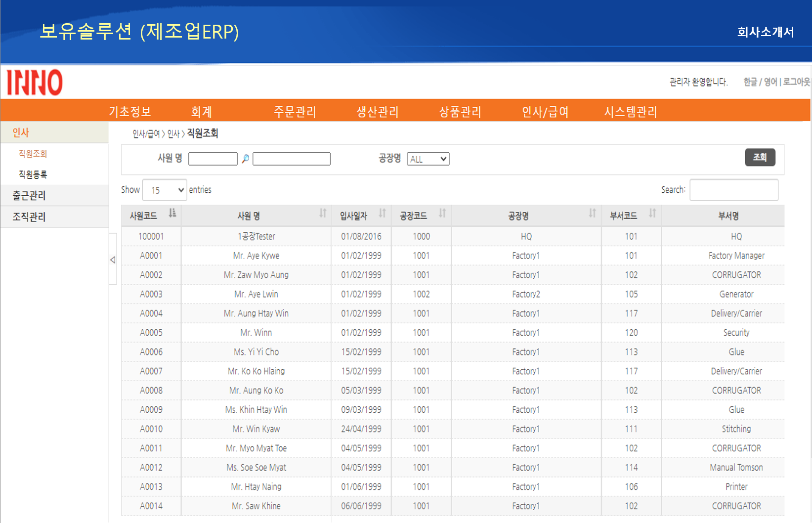Click the INNO logo
Screen dimensions: 812x523
click(x=35, y=83)
